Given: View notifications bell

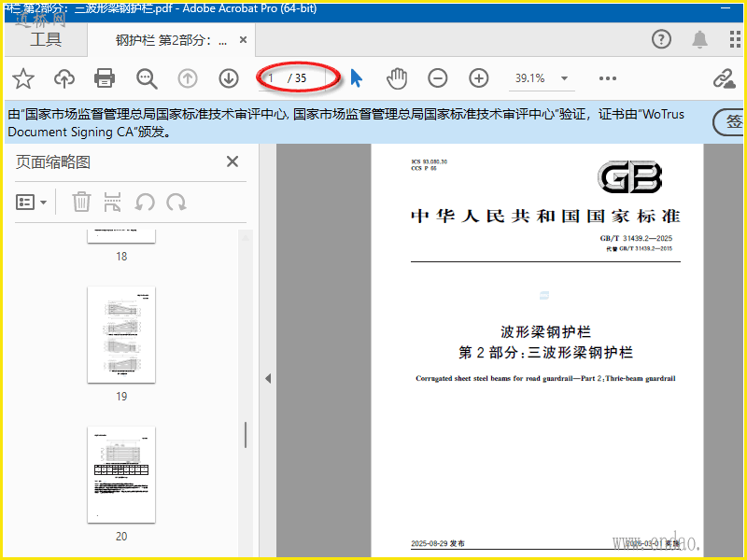Looking at the screenshot, I should point(699,39).
